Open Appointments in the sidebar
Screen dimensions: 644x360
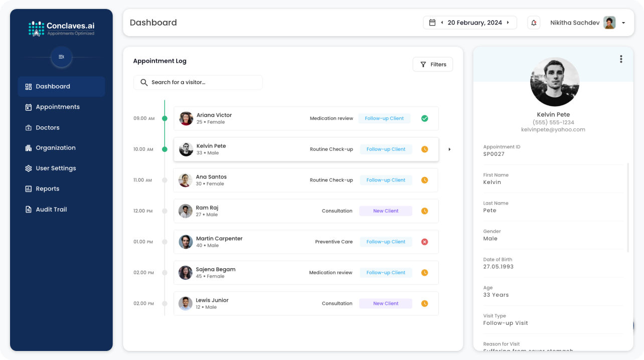57,107
